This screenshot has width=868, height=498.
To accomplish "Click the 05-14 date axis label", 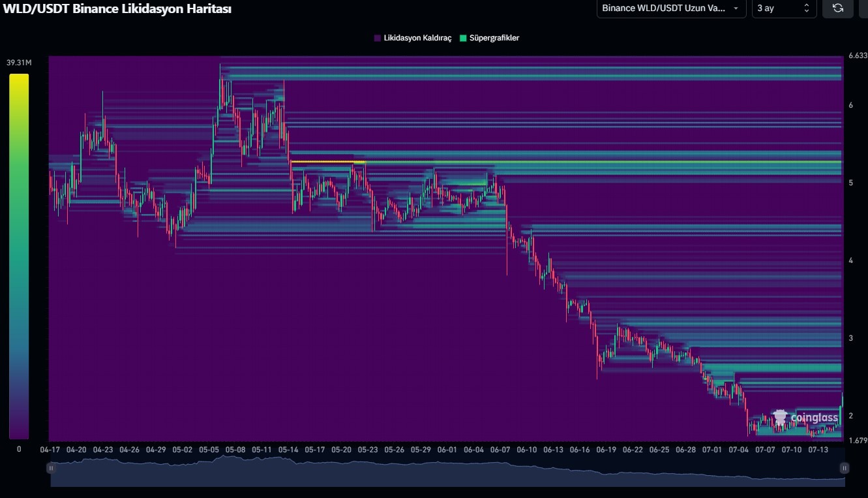I will [x=288, y=450].
